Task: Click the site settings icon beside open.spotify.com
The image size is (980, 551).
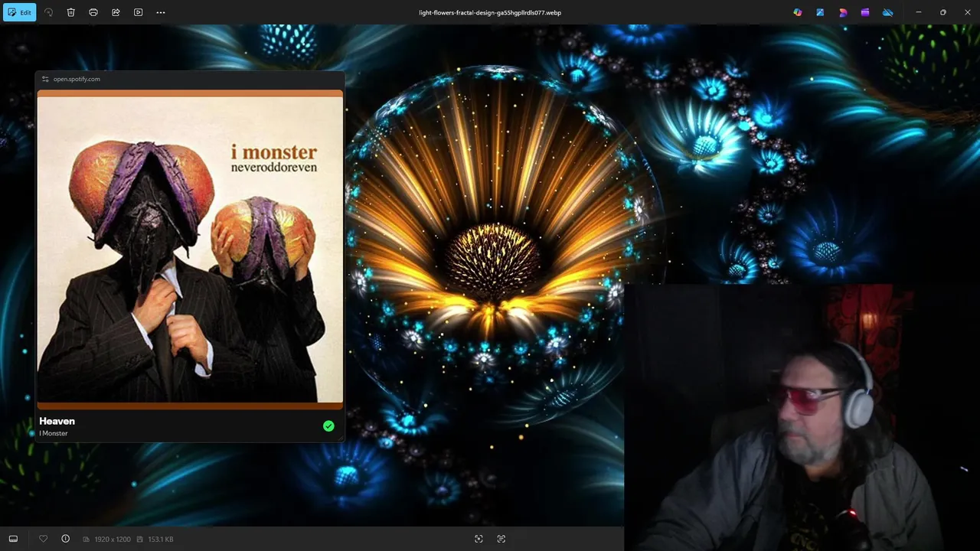Action: [x=45, y=79]
